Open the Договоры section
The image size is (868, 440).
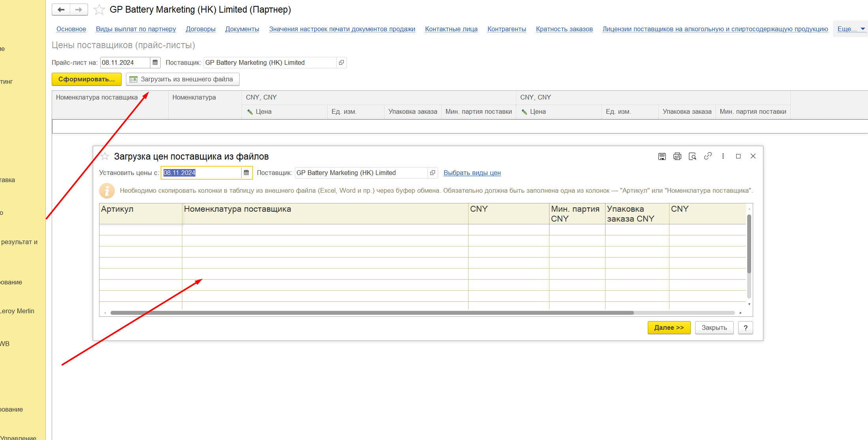click(201, 29)
